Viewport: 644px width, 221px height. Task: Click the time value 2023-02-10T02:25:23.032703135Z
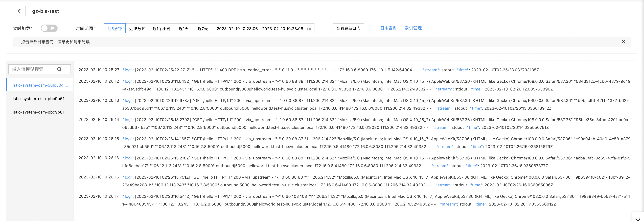point(505,70)
